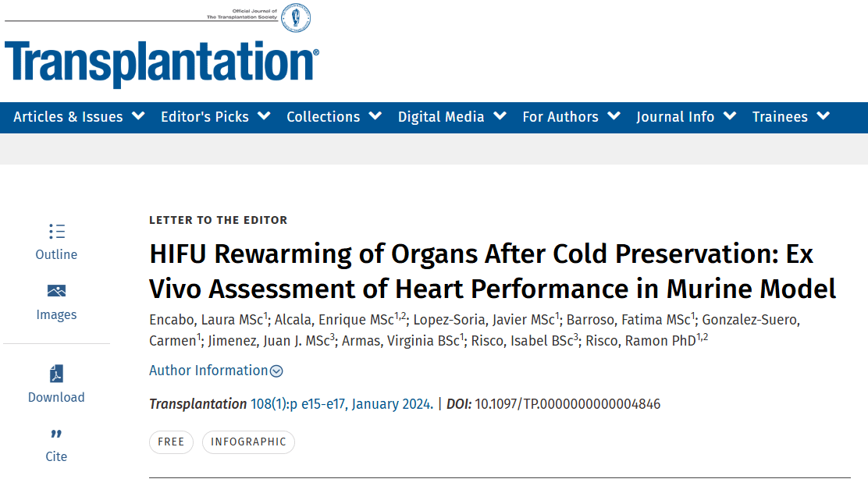Click the Cite quotation mark icon
The width and height of the screenshot is (868, 486).
click(x=56, y=434)
